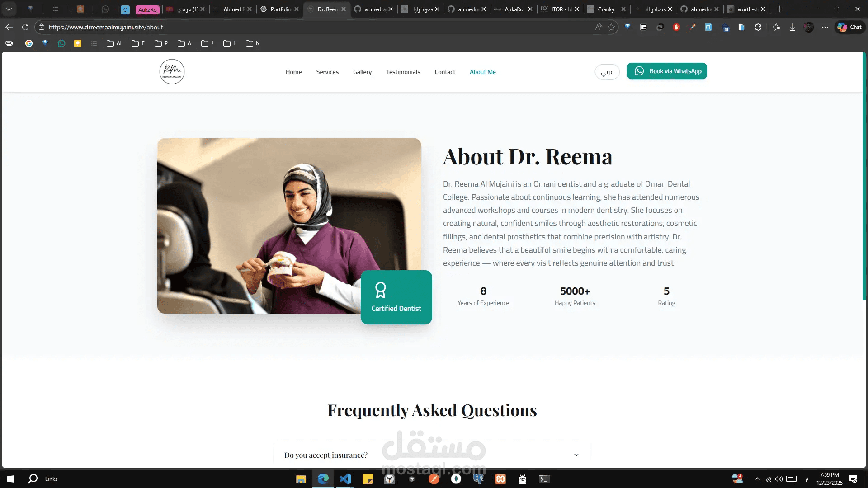Show hidden system tray icons
Viewport: 868px width, 488px height.
click(x=757, y=479)
